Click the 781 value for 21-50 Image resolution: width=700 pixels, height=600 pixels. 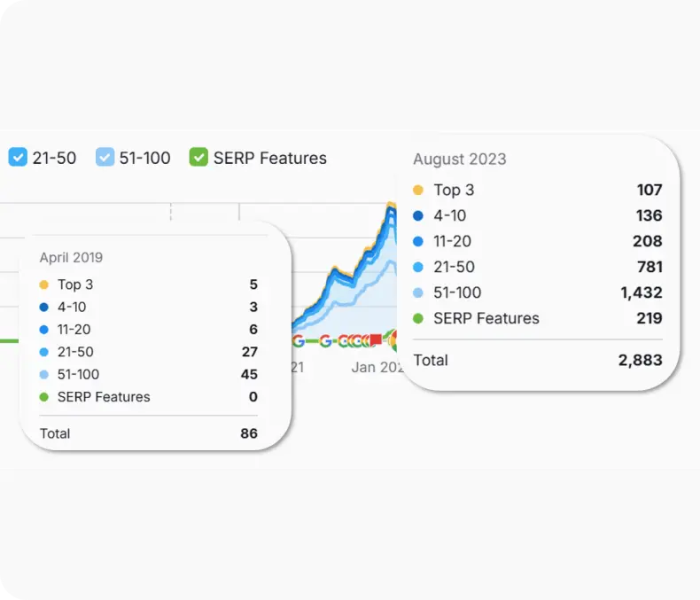(649, 267)
